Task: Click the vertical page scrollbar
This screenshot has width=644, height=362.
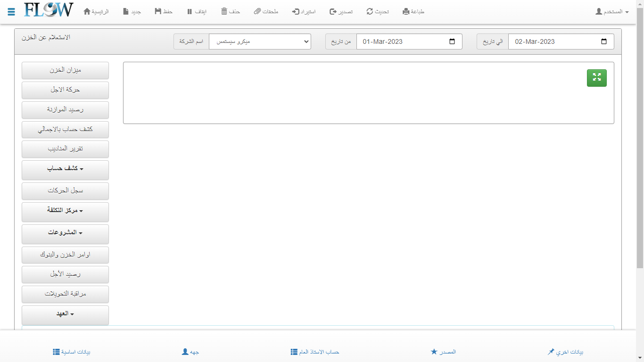Action: (640, 141)
